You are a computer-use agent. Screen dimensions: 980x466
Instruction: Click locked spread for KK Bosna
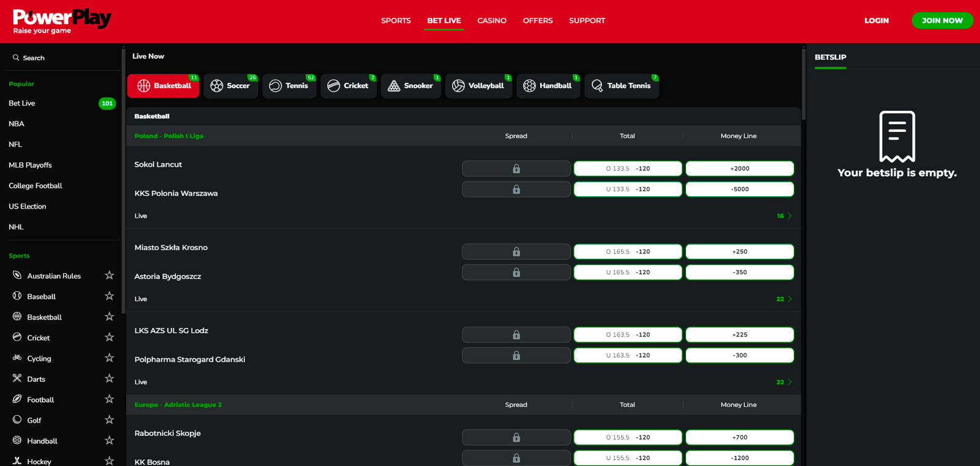point(516,458)
